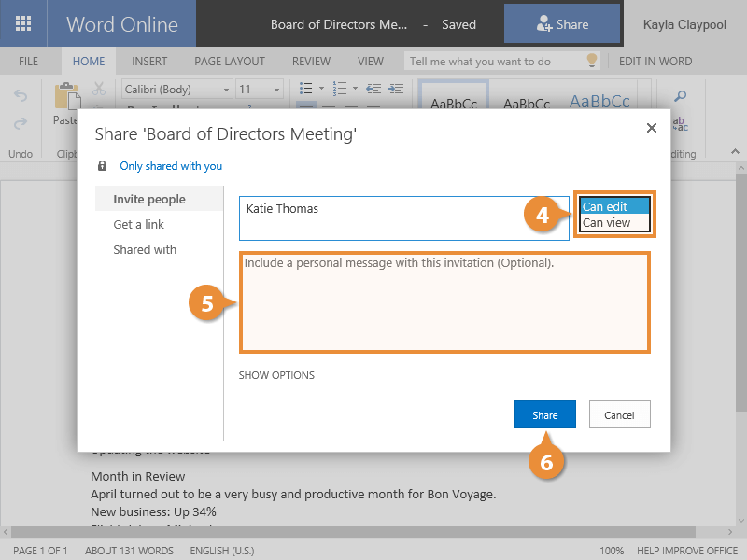Open the PAGE LAYOUT tab
Viewport: 747px width, 560px height.
click(230, 62)
